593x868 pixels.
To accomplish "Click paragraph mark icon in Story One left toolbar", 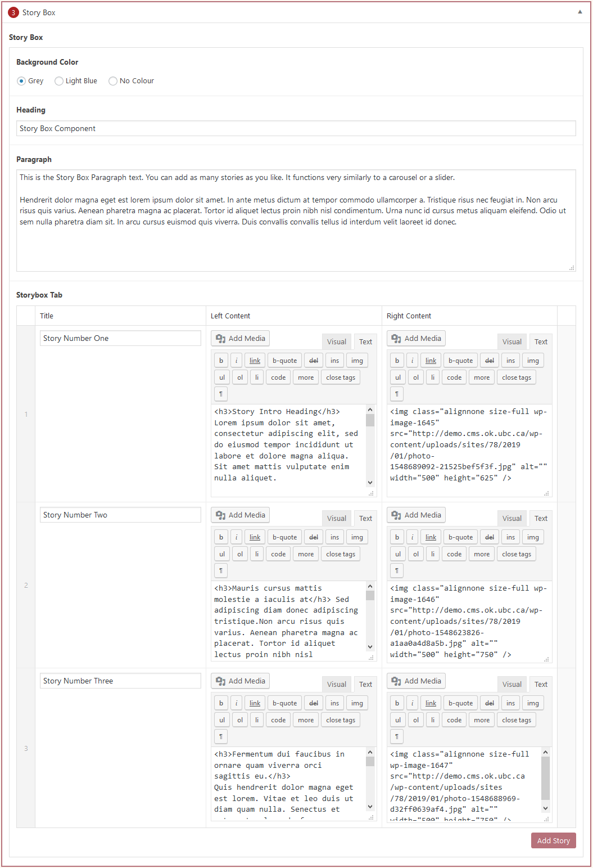I will (221, 394).
